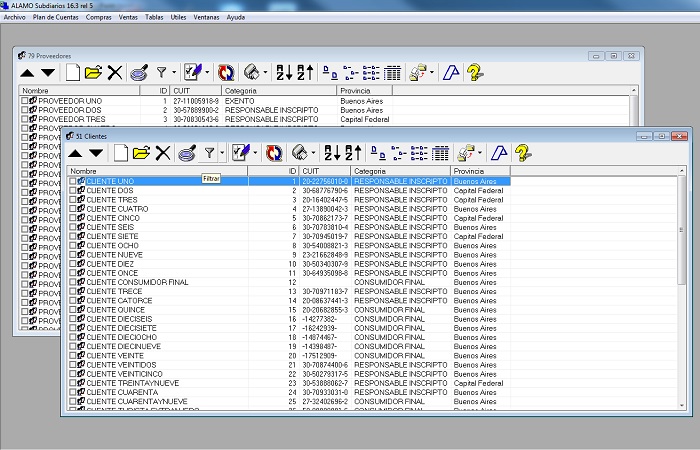Open the Ventas menu
The height and width of the screenshot is (450, 700).
[128, 17]
